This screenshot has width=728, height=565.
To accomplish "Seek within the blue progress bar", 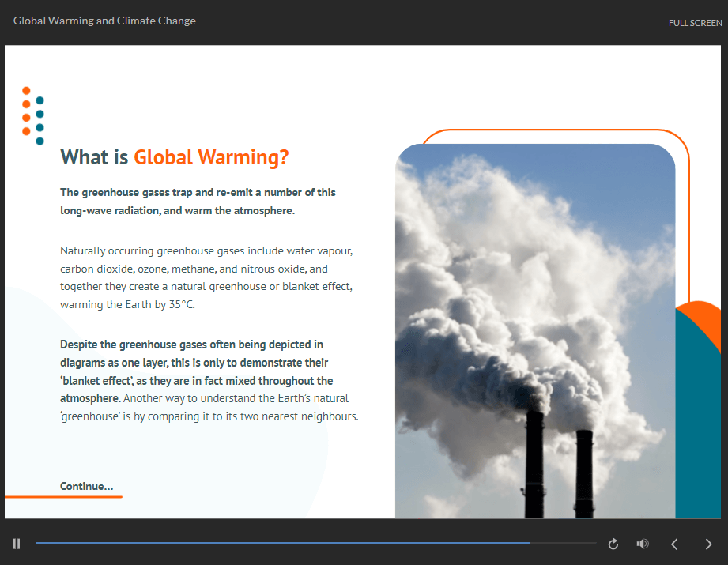I will (316, 543).
